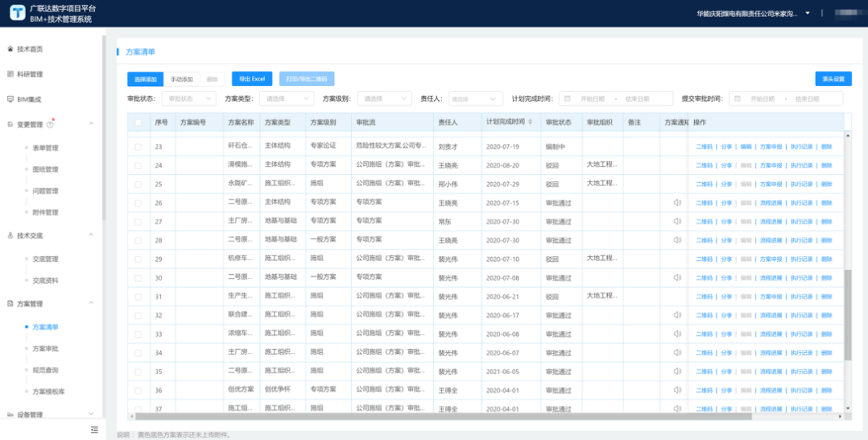The image size is (868, 440).
Task: Click the speaker notice icon in row 26
Action: [x=677, y=203]
